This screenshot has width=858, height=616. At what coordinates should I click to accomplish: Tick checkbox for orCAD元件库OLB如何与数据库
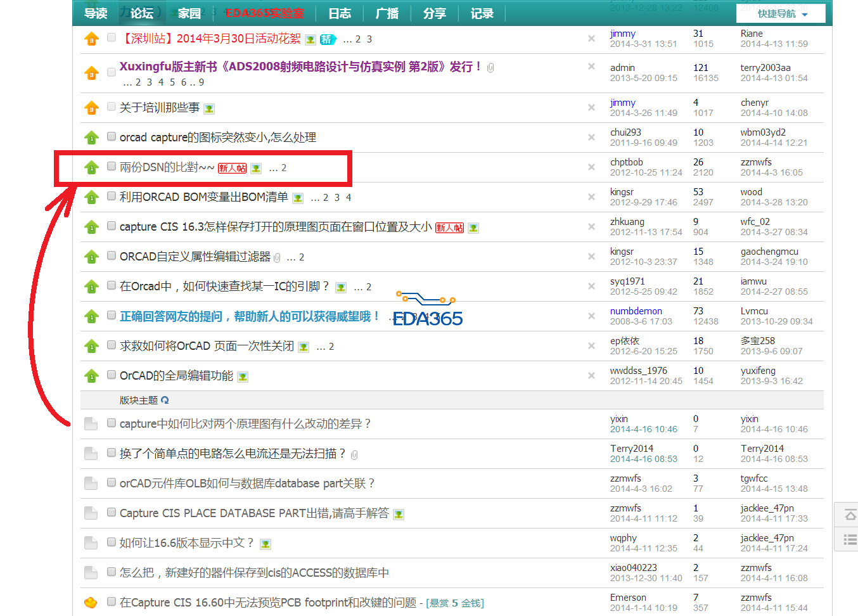[112, 482]
